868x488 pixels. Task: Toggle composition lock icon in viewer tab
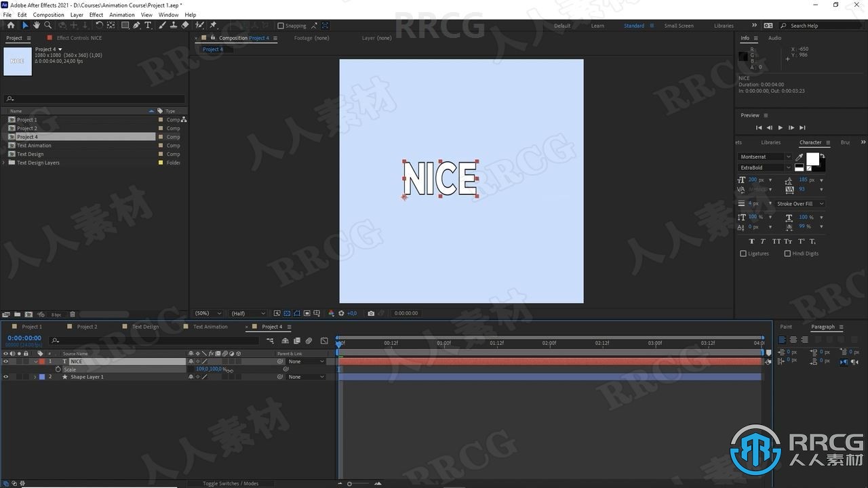coord(213,38)
